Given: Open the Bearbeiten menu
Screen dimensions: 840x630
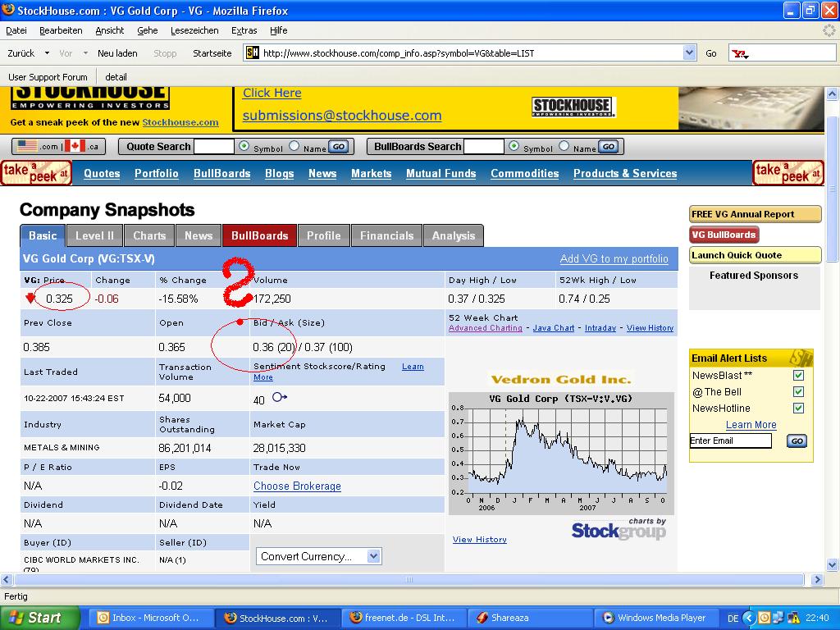Looking at the screenshot, I should 61,30.
